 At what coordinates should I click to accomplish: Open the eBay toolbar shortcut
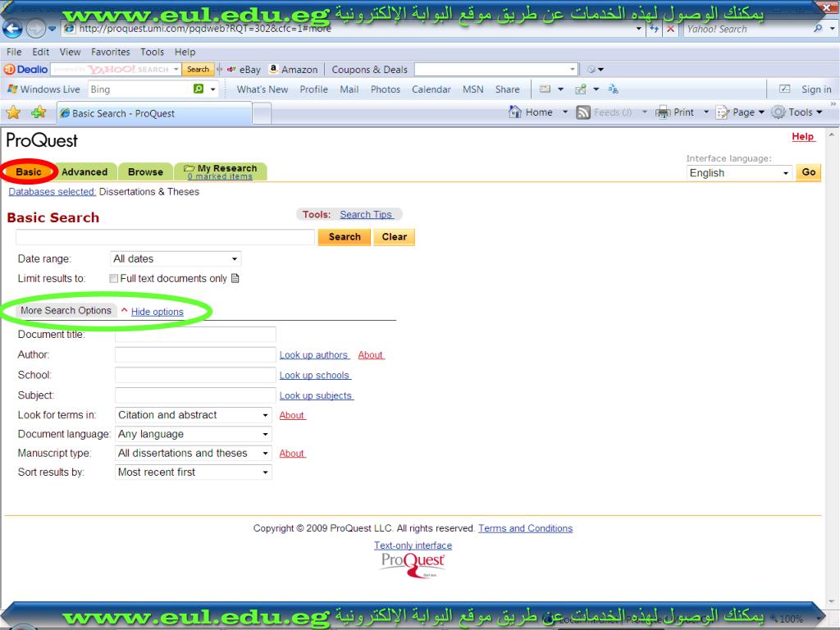[x=244, y=69]
